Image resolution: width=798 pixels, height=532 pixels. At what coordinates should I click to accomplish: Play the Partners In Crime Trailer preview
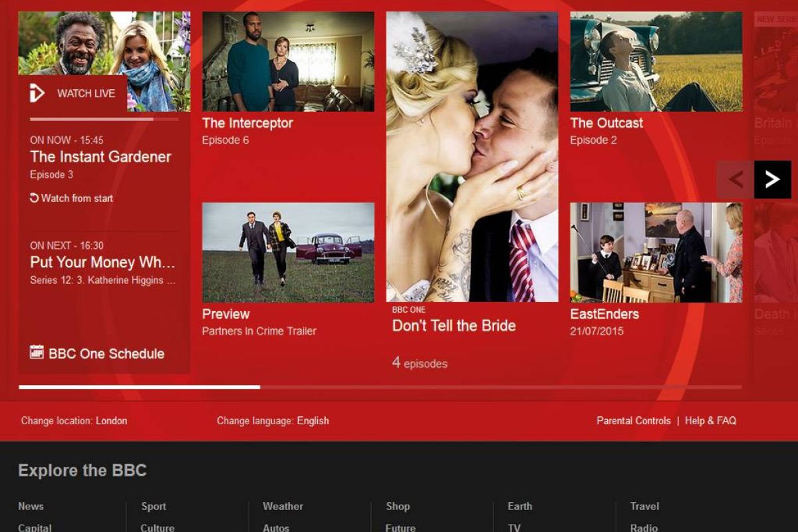click(x=288, y=253)
